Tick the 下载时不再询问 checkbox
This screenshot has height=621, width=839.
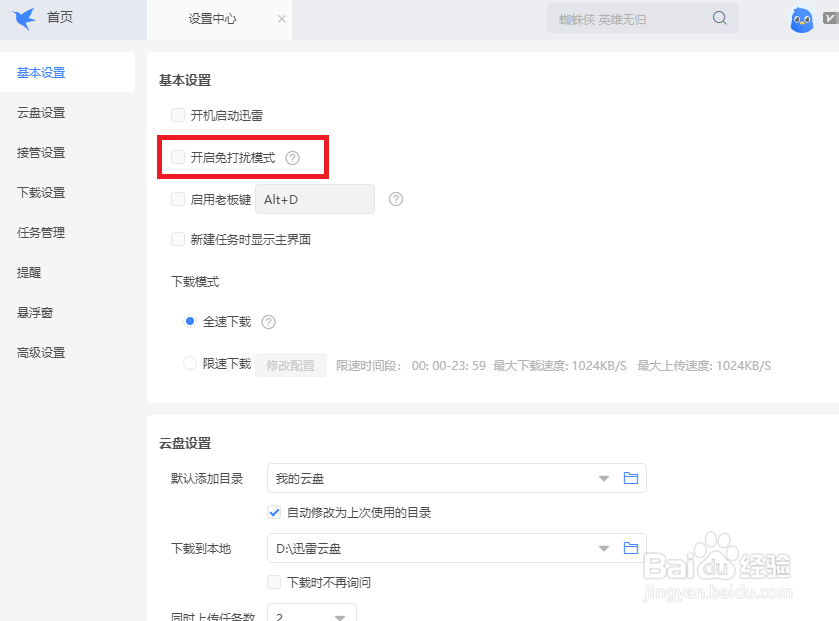pos(274,582)
